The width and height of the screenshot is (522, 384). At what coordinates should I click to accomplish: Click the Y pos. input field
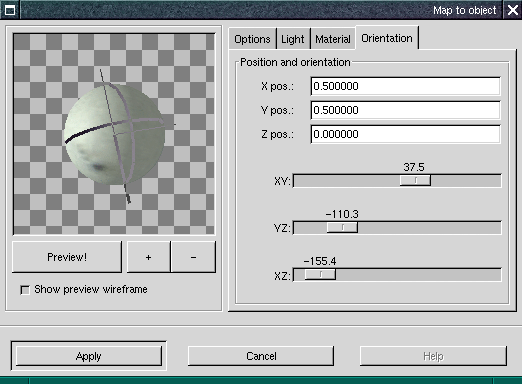point(405,110)
